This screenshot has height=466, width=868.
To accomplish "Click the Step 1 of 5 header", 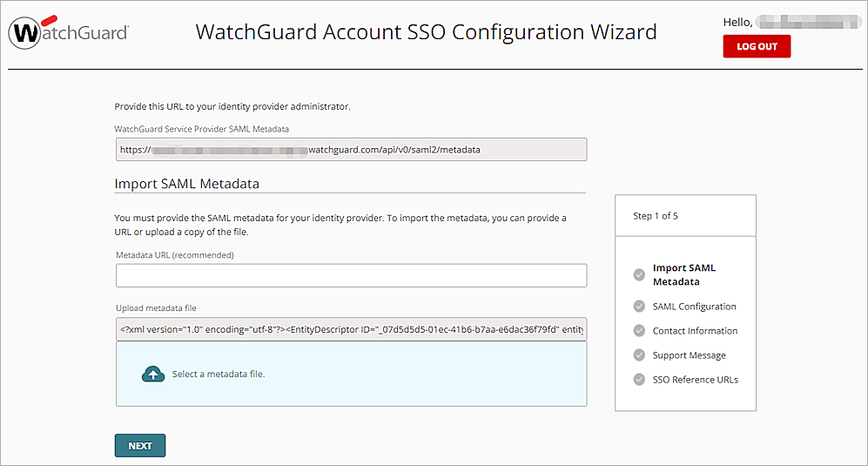I will pyautogui.click(x=656, y=216).
